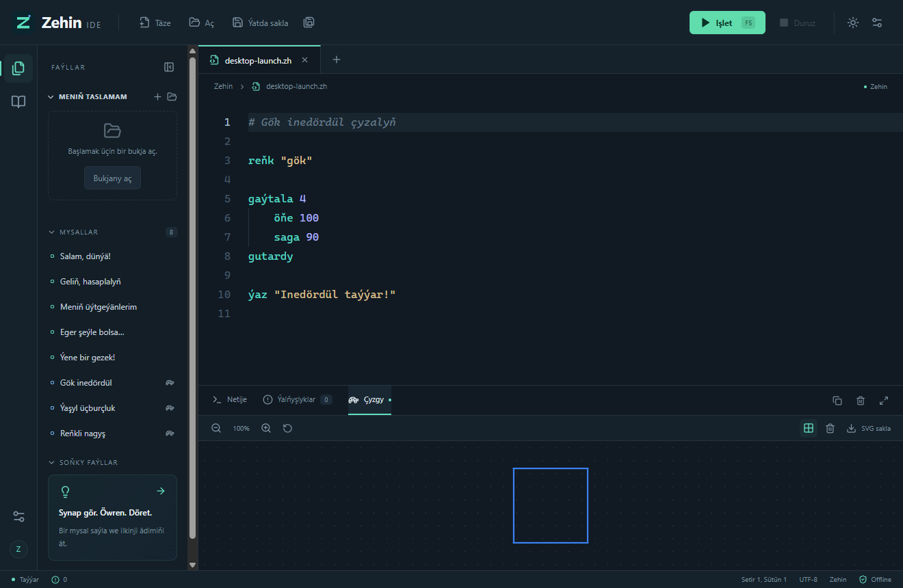Click the errors count in status bar

click(x=60, y=580)
